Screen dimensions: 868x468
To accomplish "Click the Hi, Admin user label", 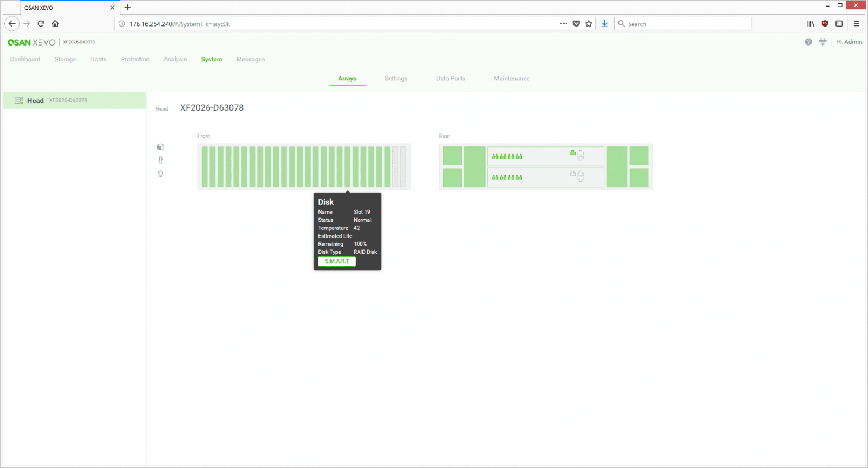I will coord(849,42).
